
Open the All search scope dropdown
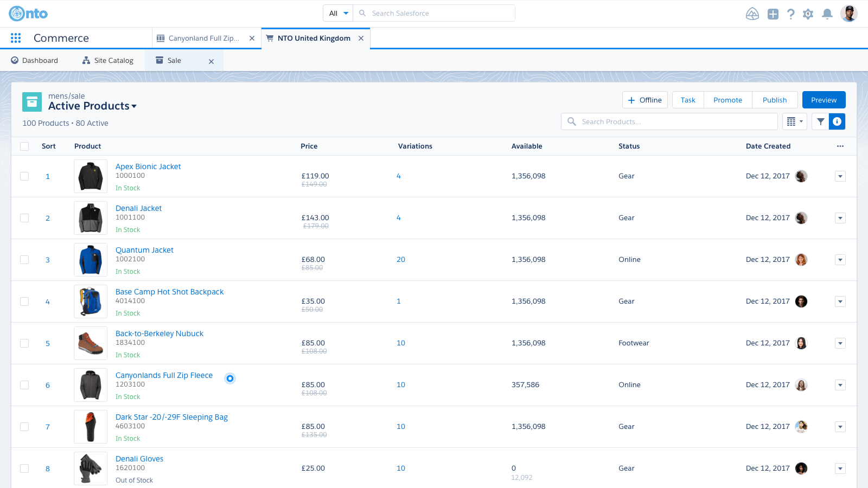338,14
